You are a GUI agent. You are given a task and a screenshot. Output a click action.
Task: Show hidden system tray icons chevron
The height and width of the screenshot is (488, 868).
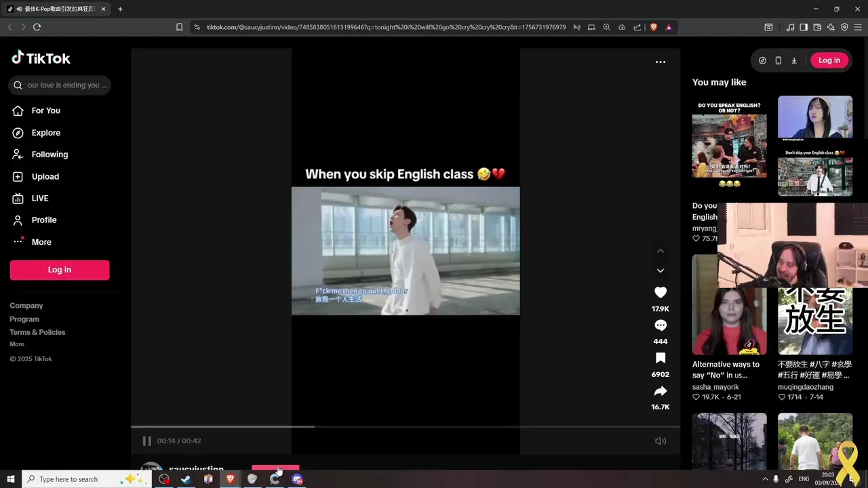click(x=765, y=479)
